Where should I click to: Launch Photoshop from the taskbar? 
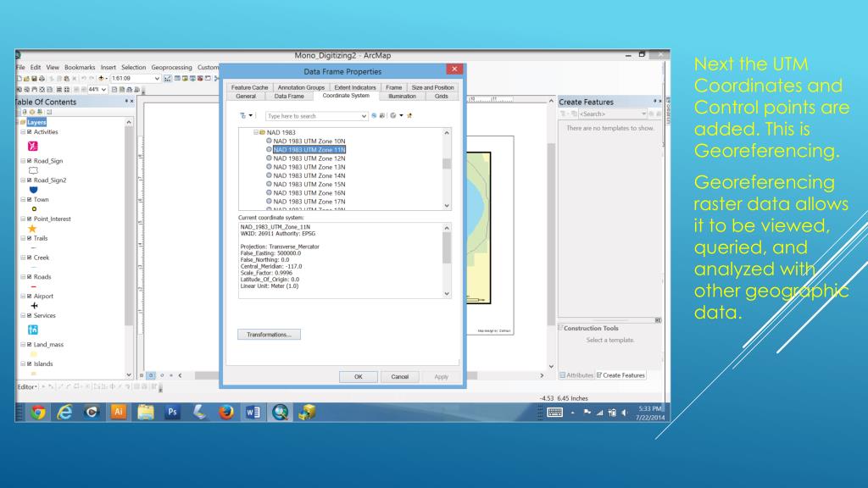pyautogui.click(x=172, y=413)
